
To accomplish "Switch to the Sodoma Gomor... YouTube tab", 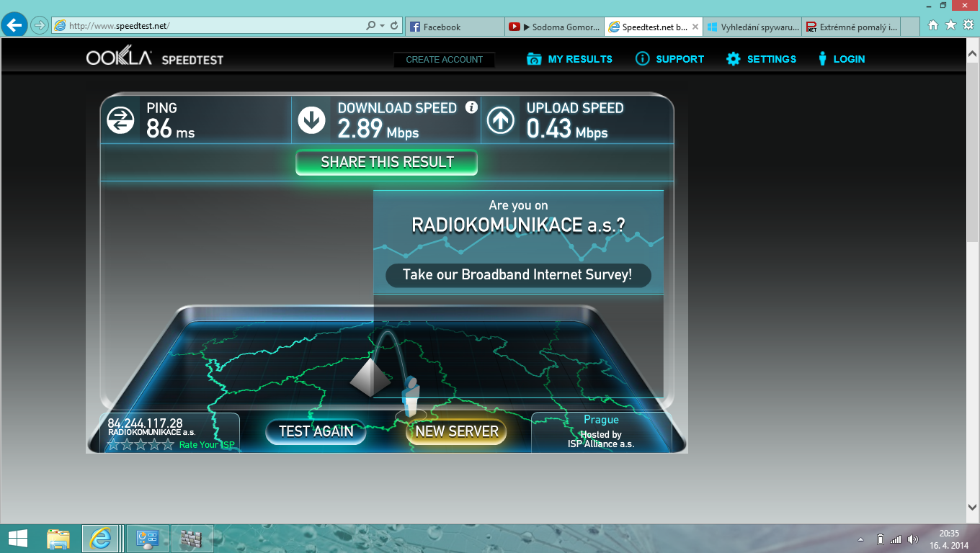I will pyautogui.click(x=555, y=27).
